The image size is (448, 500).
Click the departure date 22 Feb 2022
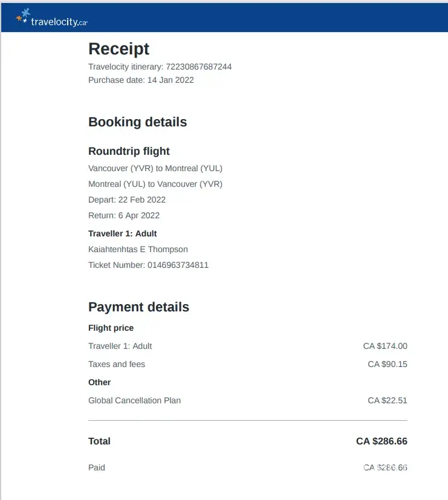point(141,200)
